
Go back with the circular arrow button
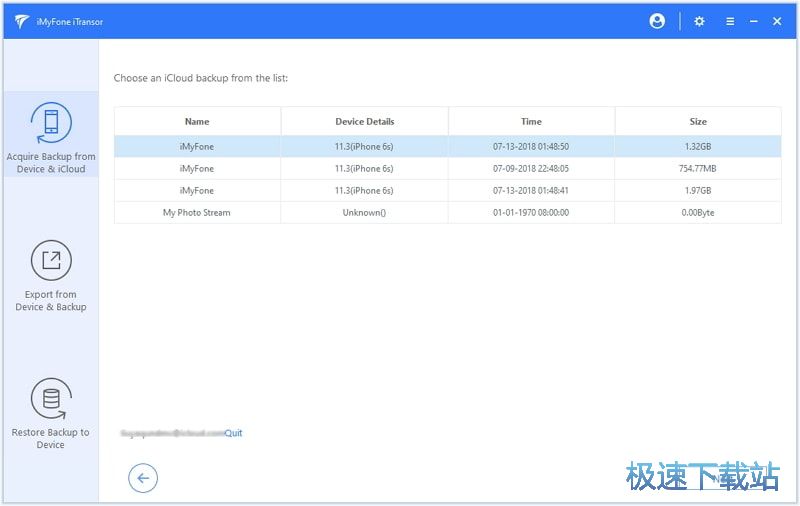coord(143,478)
